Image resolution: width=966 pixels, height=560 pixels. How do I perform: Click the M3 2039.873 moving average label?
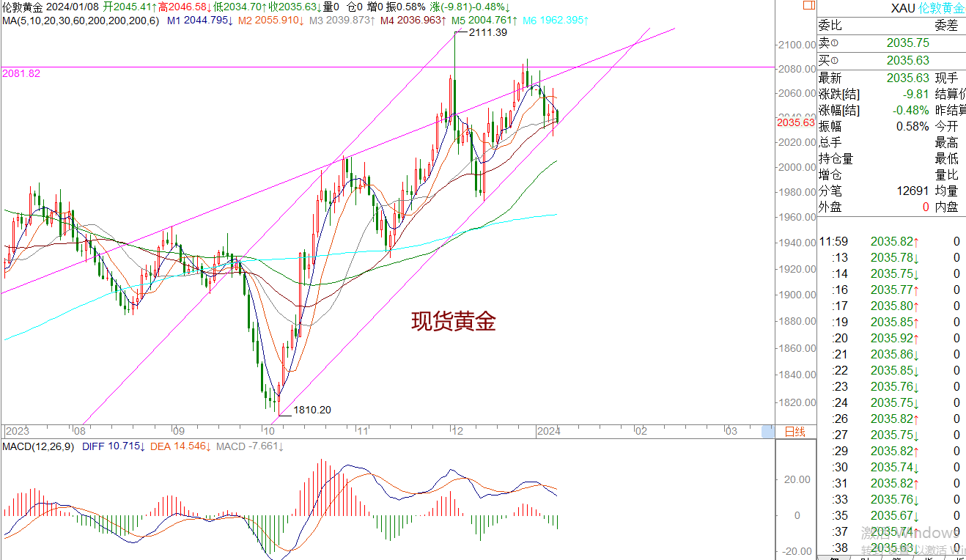tap(342, 20)
